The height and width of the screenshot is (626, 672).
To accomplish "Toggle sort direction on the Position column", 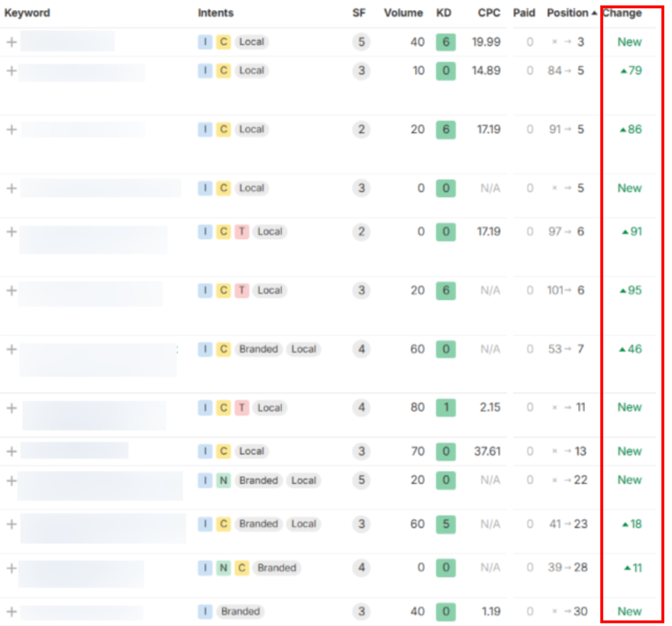I will [x=567, y=13].
